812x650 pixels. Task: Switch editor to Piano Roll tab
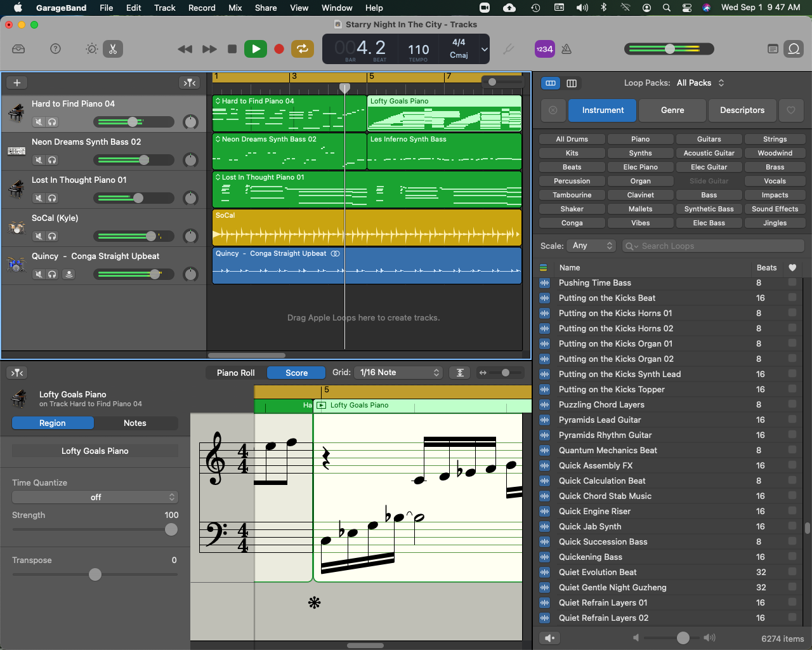coord(236,373)
